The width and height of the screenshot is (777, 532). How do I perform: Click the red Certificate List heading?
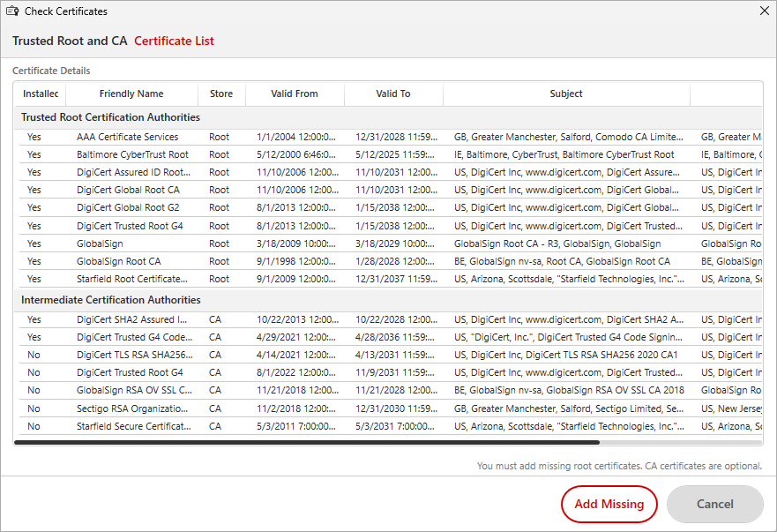tap(174, 41)
